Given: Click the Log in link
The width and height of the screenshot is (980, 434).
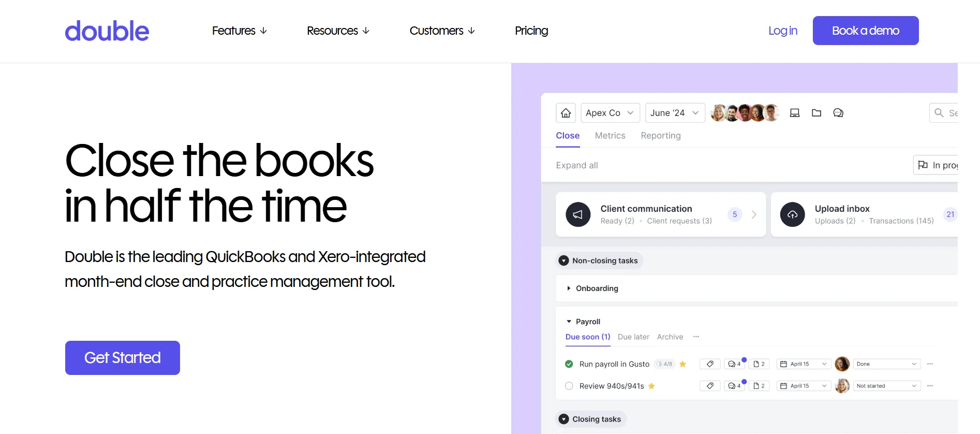Looking at the screenshot, I should coord(783,31).
